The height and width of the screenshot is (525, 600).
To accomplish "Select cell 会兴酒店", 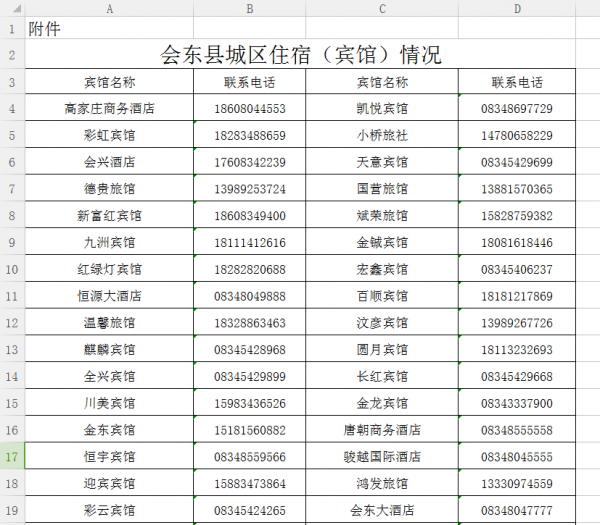I will pyautogui.click(x=109, y=162).
